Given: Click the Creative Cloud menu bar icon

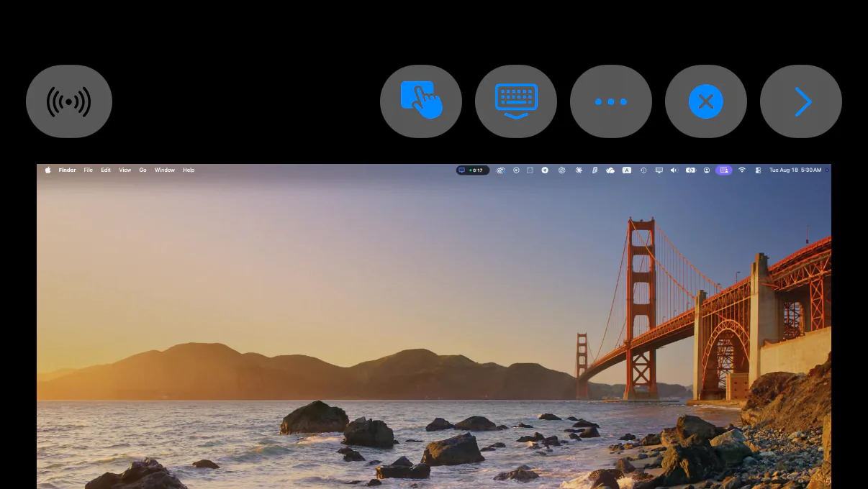Looking at the screenshot, I should (x=501, y=170).
